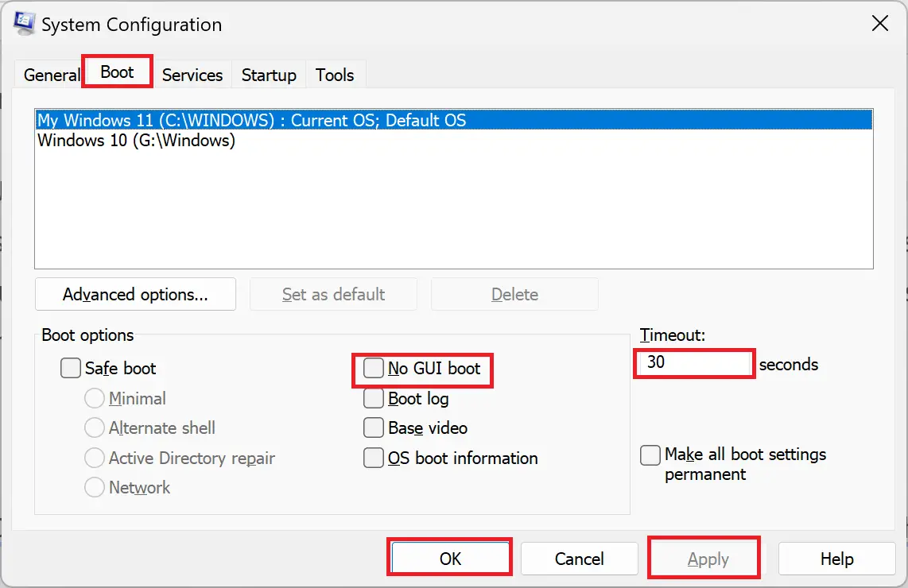
Task: Enable OS boot information
Action: click(373, 458)
